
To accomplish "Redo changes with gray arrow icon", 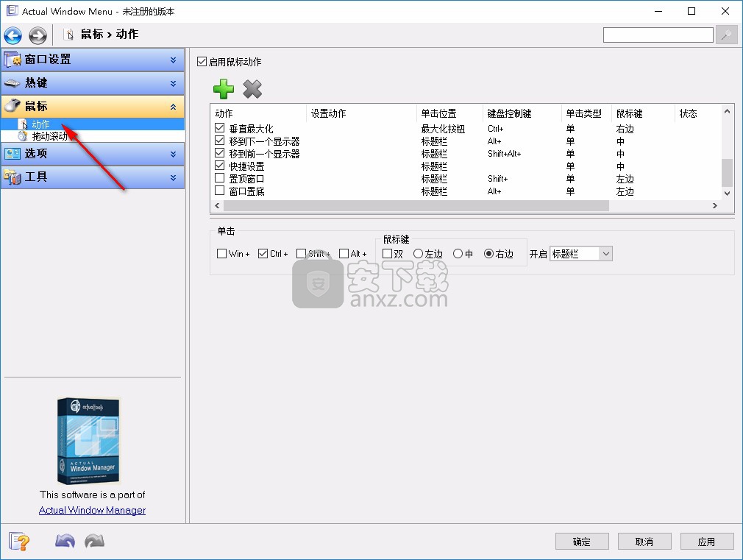I will [94, 541].
